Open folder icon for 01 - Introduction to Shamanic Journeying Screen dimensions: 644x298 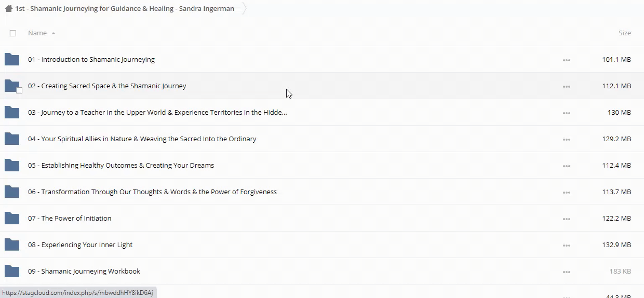[x=12, y=60]
